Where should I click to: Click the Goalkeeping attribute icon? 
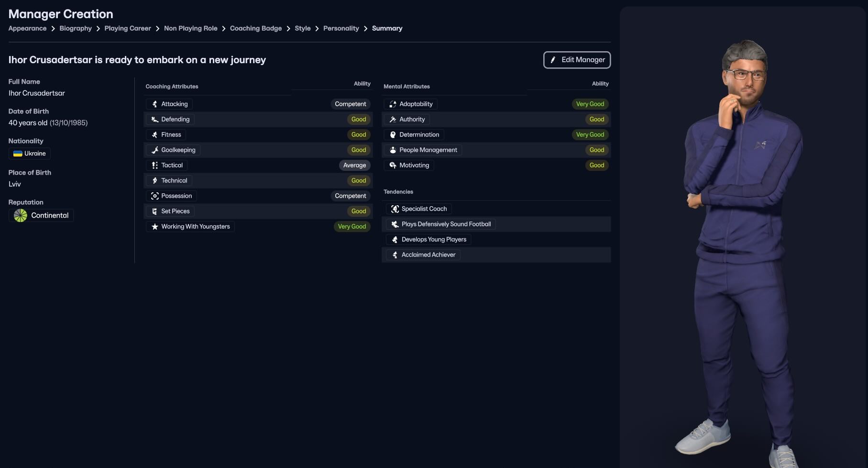coord(154,150)
